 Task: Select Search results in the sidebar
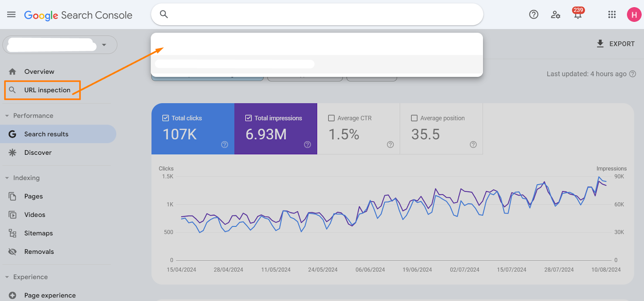pos(46,134)
